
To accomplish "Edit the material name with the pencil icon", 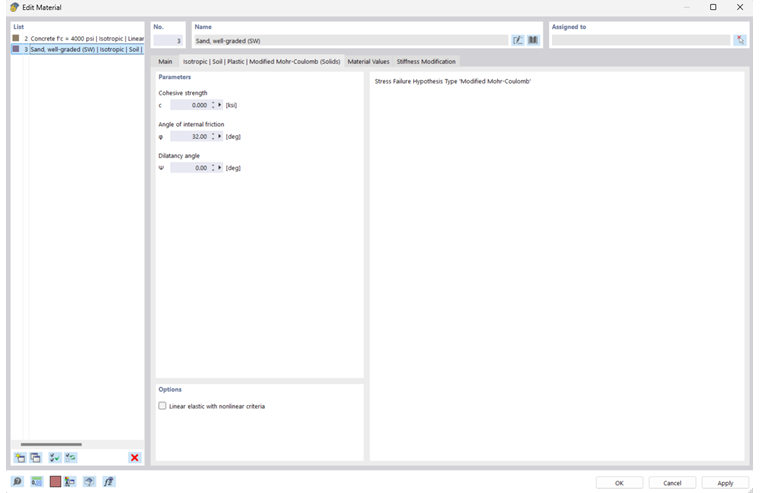I will [518, 40].
